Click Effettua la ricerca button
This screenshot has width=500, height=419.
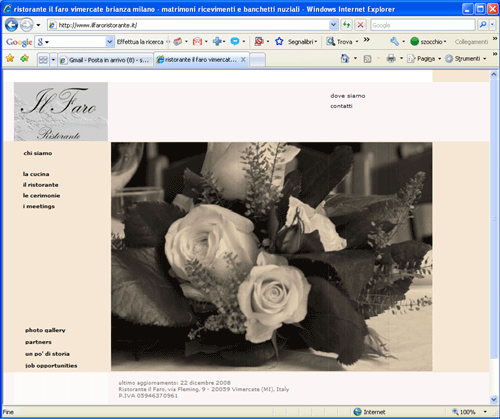tap(140, 42)
